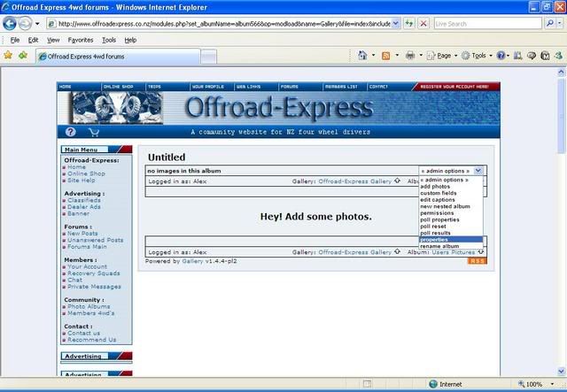Open a new blank tab
This screenshot has width=567, height=392.
click(209, 57)
